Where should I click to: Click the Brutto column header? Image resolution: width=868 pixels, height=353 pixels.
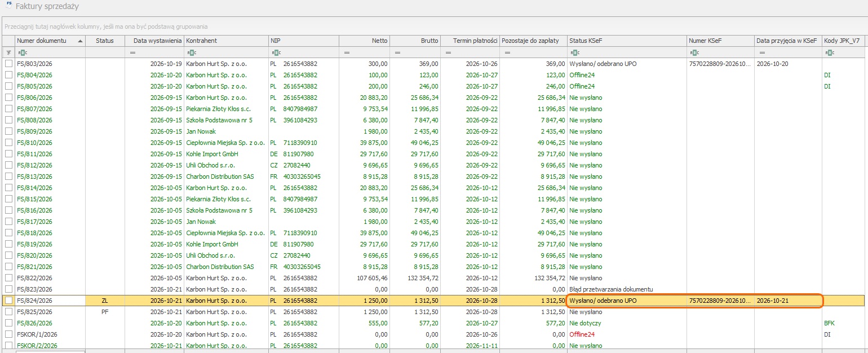pyautogui.click(x=415, y=41)
